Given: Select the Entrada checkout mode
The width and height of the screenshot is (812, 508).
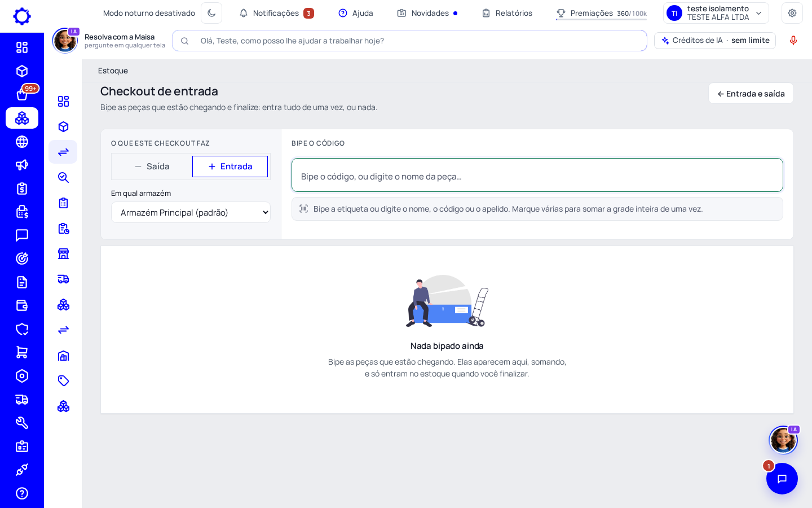Looking at the screenshot, I should pyautogui.click(x=230, y=167).
